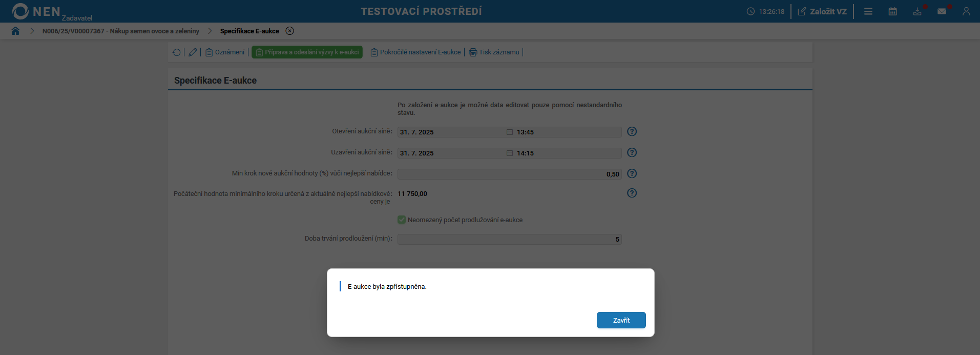Open the user profile icon
Viewport: 980px width, 355px height.
click(966, 11)
